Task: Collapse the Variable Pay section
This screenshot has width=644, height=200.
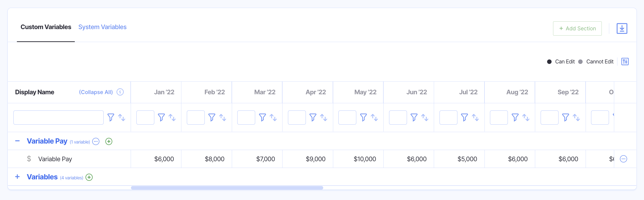Action: 17,141
